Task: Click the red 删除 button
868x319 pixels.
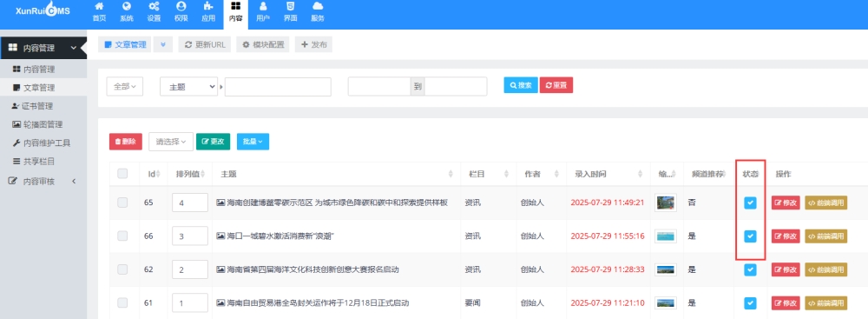Action: pos(126,142)
